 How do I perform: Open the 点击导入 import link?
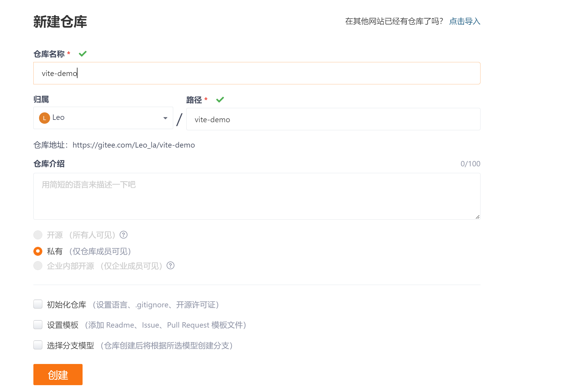point(465,21)
